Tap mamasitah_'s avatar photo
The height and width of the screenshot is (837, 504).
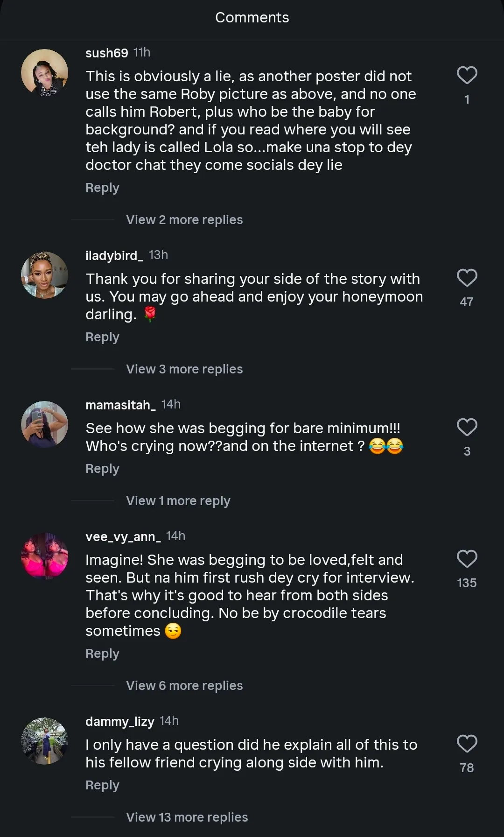click(x=45, y=425)
